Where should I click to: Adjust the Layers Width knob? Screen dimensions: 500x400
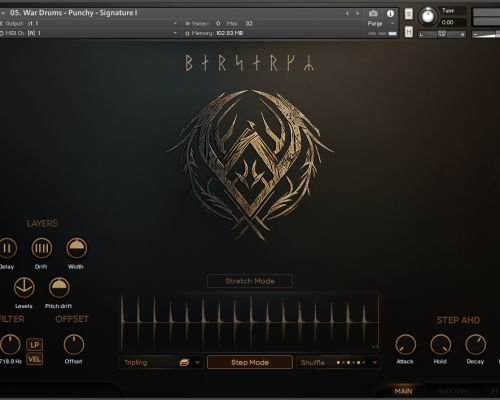coord(77,248)
